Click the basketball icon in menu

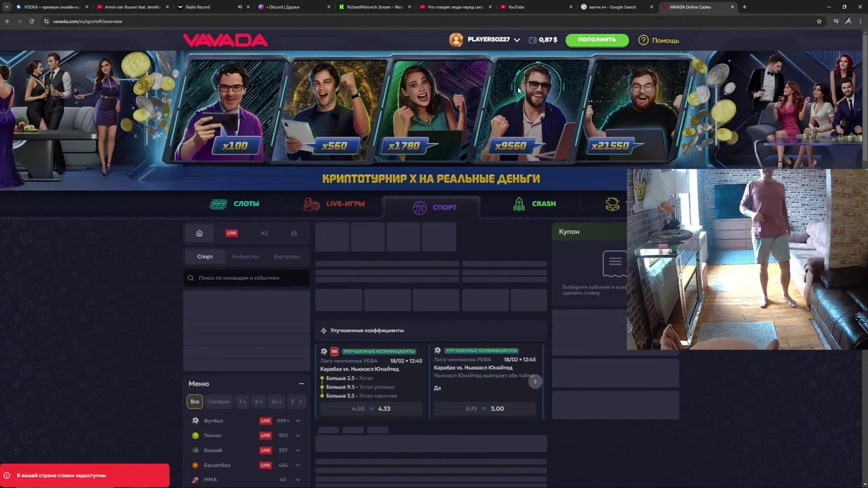pos(195,465)
